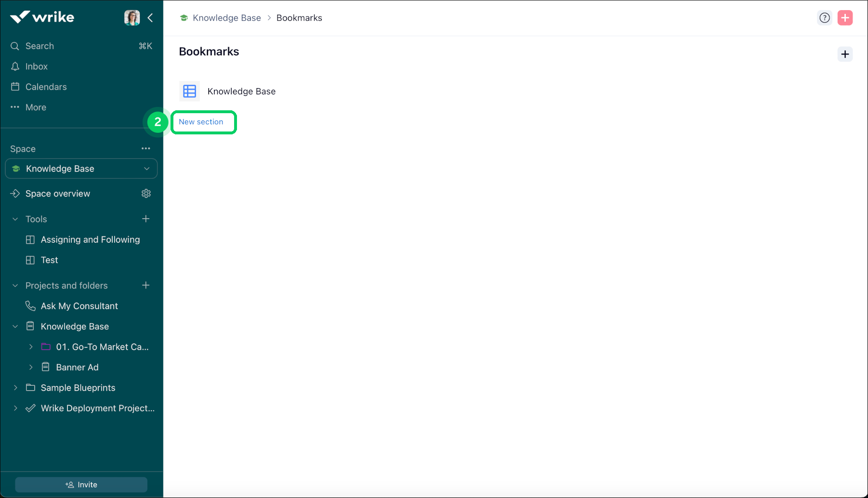Open the Search icon in sidebar
Screen dimensions: 868x498
pos(14,46)
